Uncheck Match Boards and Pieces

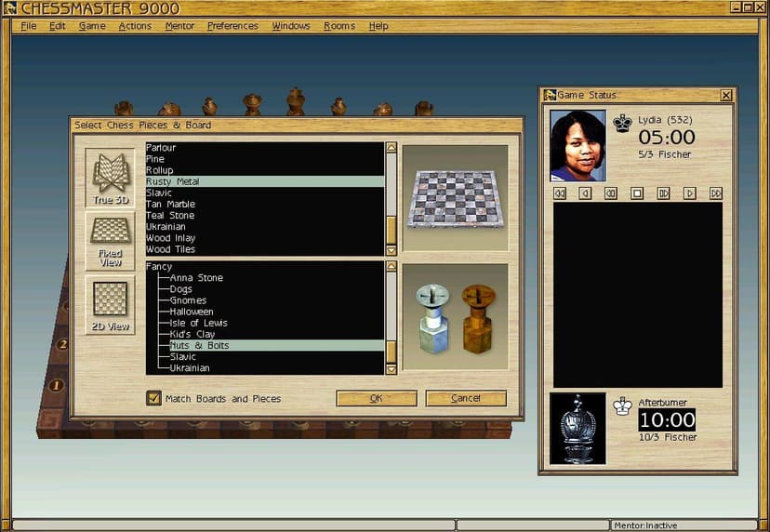click(x=153, y=398)
